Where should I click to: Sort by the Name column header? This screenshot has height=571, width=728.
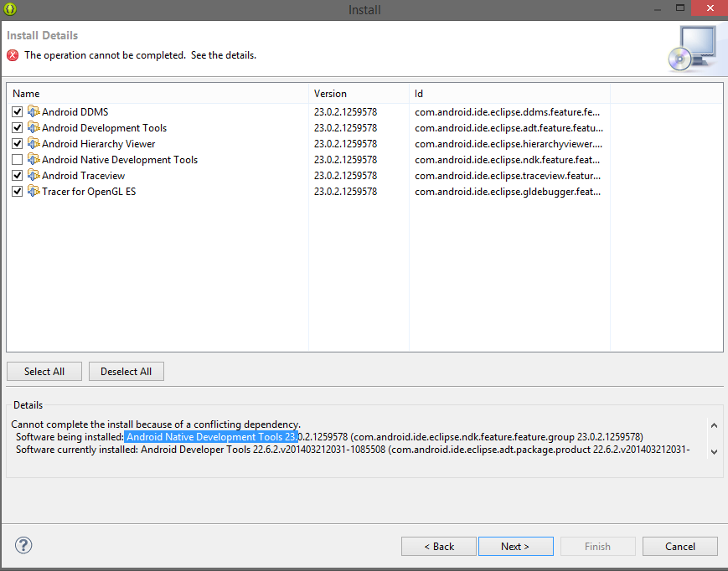[157, 93]
